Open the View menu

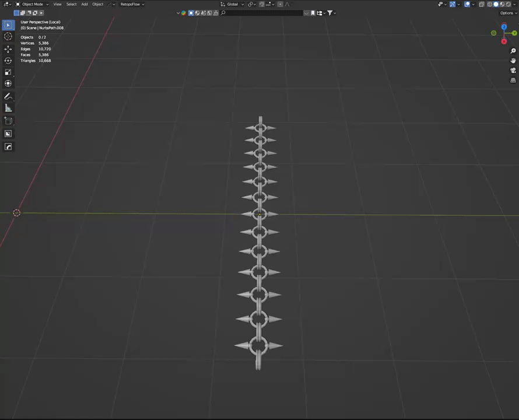(57, 4)
